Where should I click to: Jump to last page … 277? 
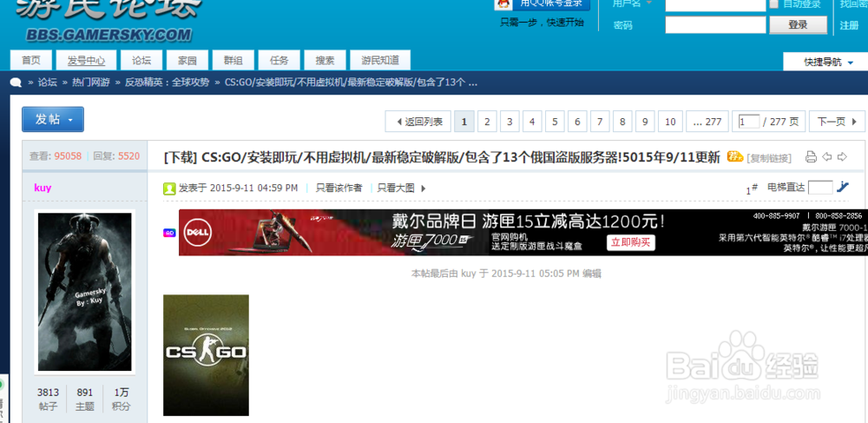click(x=707, y=122)
